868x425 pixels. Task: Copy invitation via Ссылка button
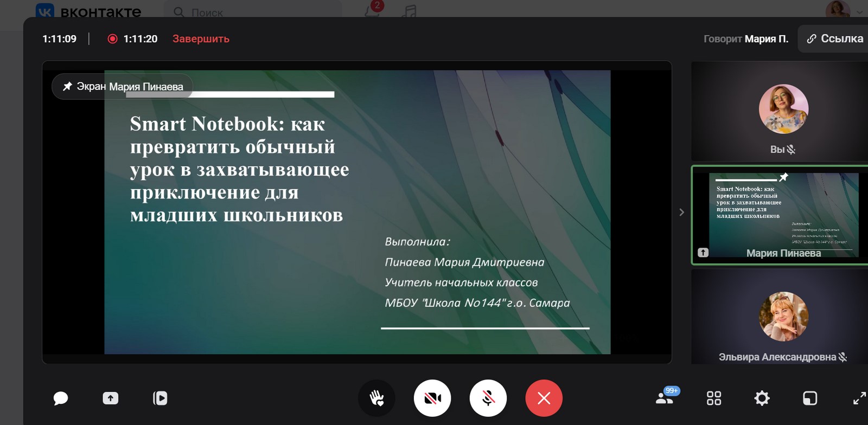pyautogui.click(x=835, y=39)
